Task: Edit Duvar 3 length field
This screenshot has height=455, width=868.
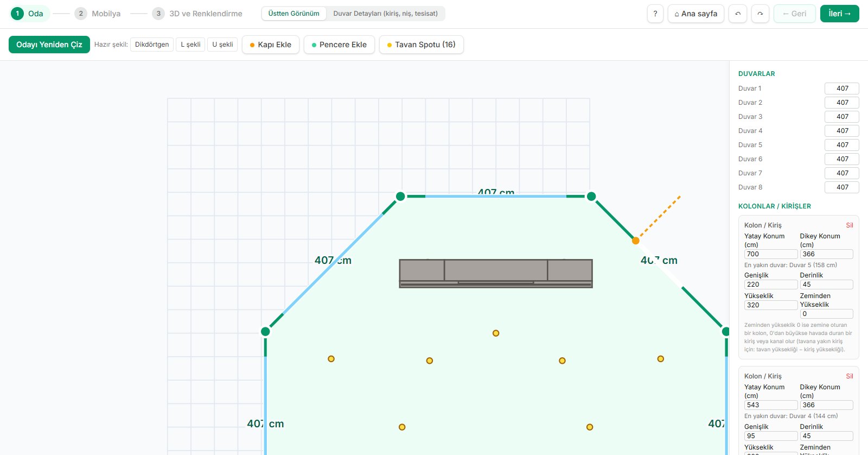Action: coord(842,117)
